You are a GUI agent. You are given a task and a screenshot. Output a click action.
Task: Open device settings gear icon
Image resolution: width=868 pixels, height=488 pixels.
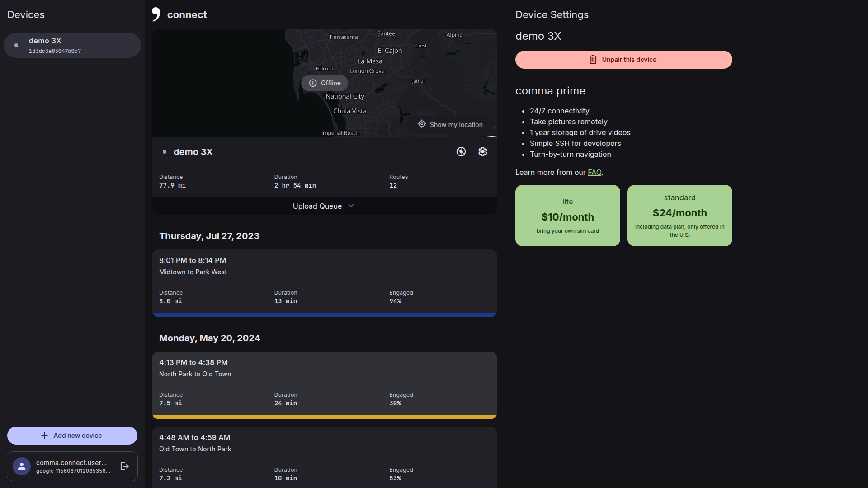482,152
